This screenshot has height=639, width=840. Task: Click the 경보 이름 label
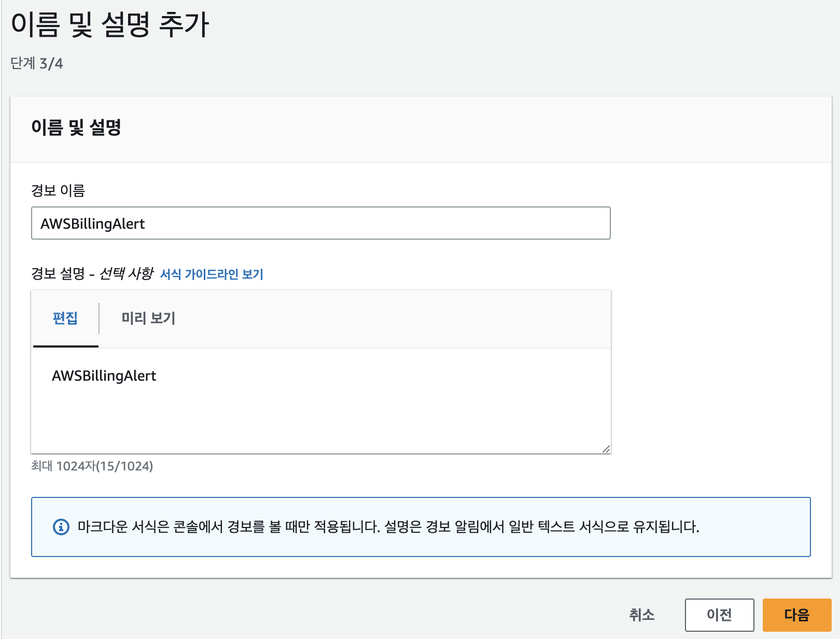(58, 190)
